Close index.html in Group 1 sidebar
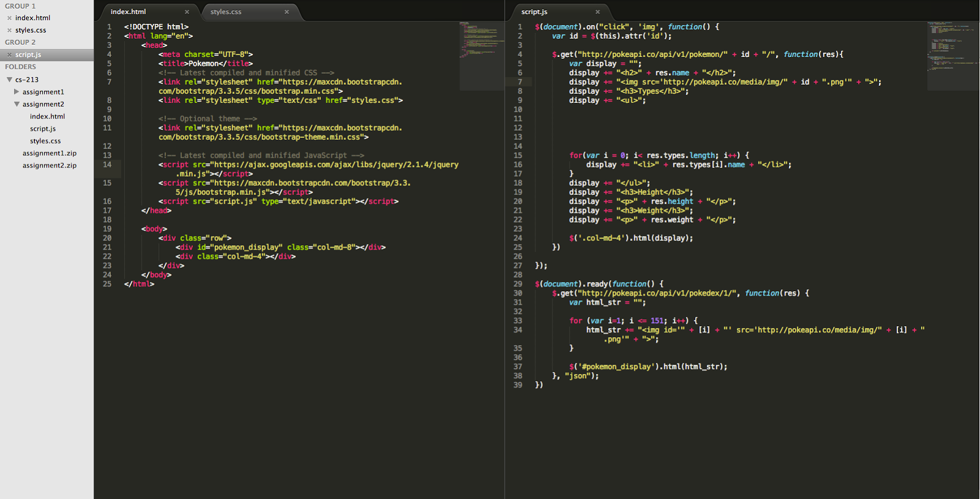The image size is (980, 499). (9, 18)
